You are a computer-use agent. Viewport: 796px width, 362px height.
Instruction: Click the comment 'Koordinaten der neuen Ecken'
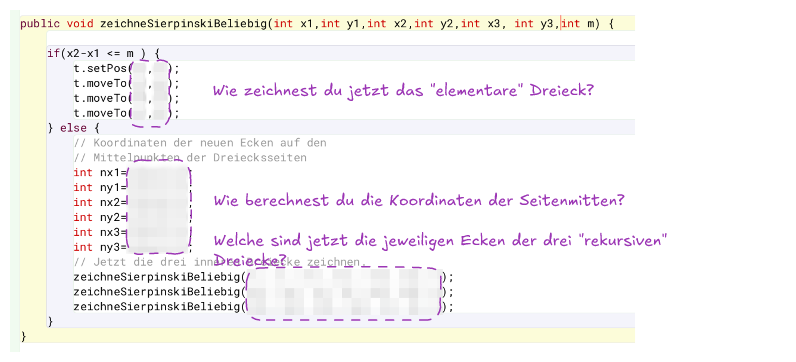coord(200,143)
